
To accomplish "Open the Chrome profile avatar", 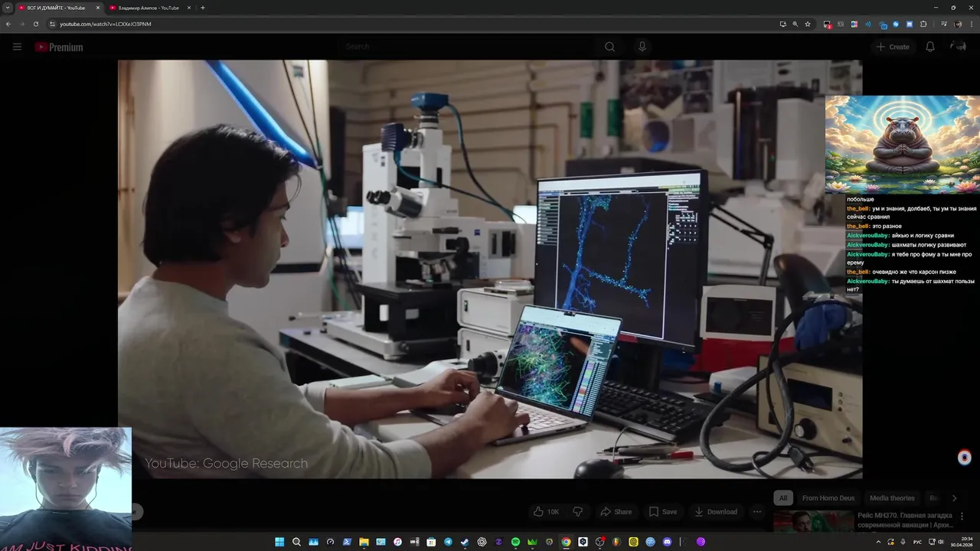I will coord(958,24).
